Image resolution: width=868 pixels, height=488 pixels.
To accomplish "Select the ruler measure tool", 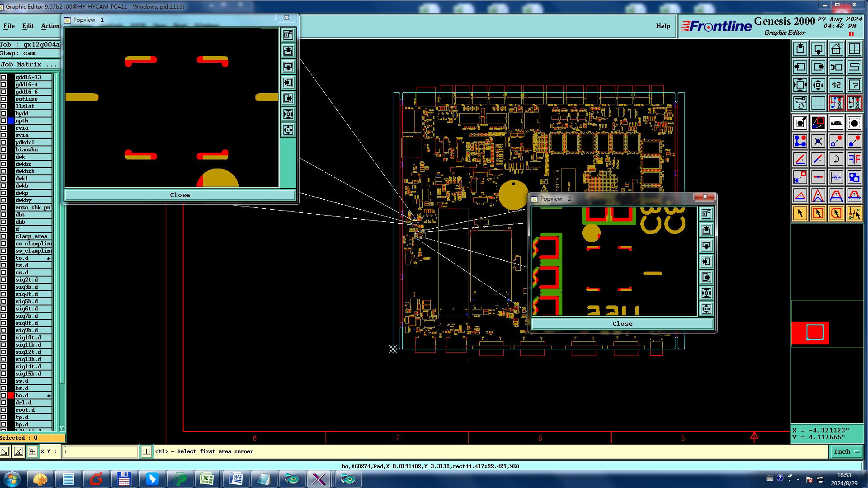I will [836, 123].
